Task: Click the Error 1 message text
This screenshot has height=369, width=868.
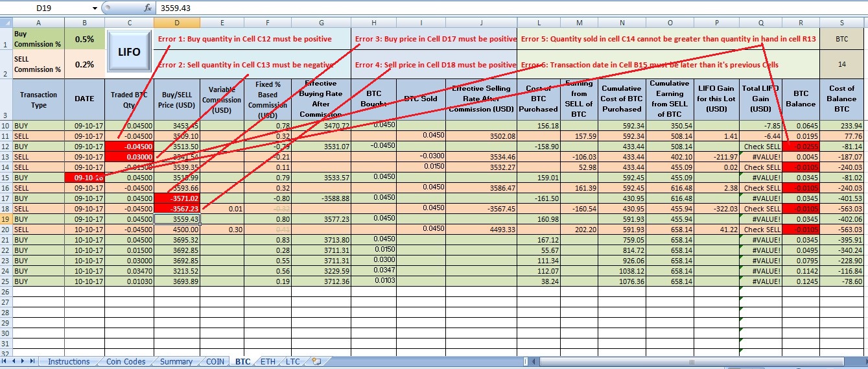Action: [245, 39]
